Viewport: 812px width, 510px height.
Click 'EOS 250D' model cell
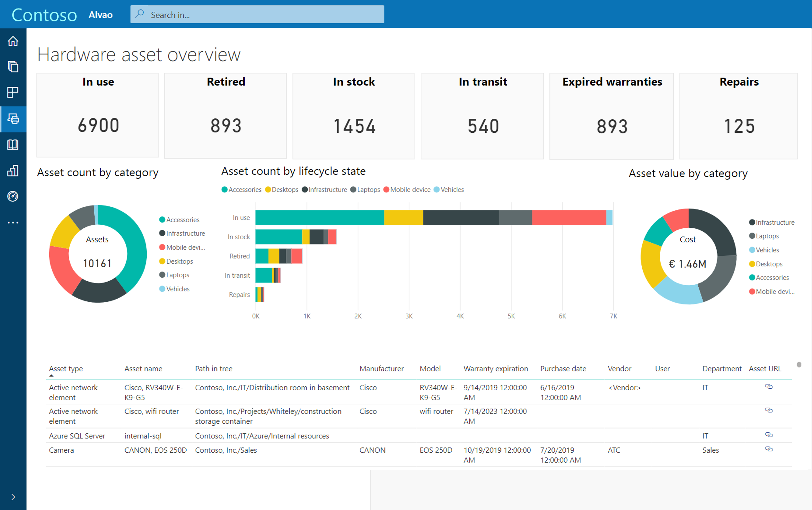(436, 450)
